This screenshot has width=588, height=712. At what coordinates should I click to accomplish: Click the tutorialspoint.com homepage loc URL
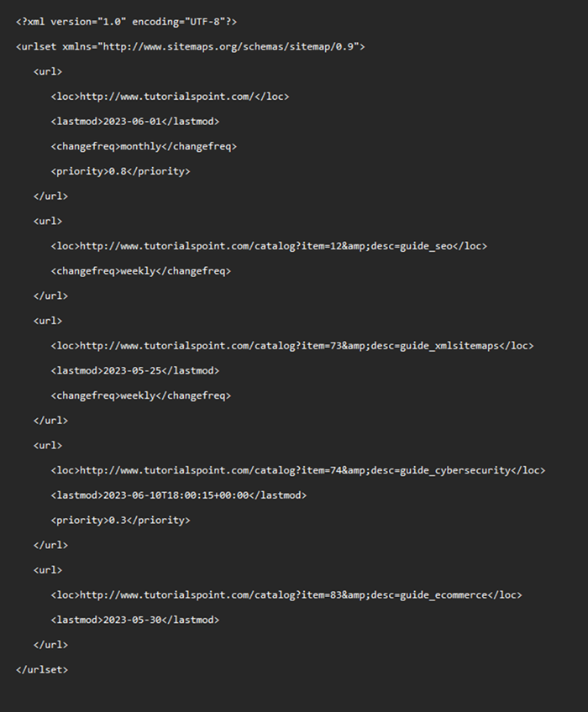pos(166,97)
